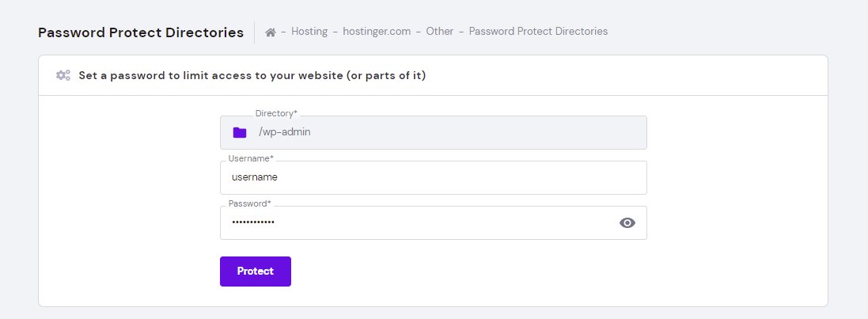Go to Hosting breadcrumb link
This screenshot has height=319, width=868.
tap(309, 32)
